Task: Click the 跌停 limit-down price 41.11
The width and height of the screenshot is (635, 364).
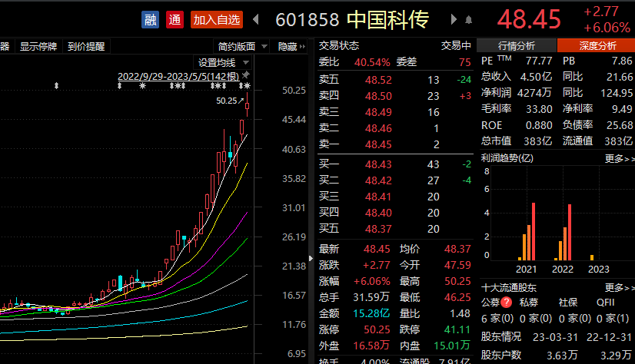Action: click(x=457, y=329)
